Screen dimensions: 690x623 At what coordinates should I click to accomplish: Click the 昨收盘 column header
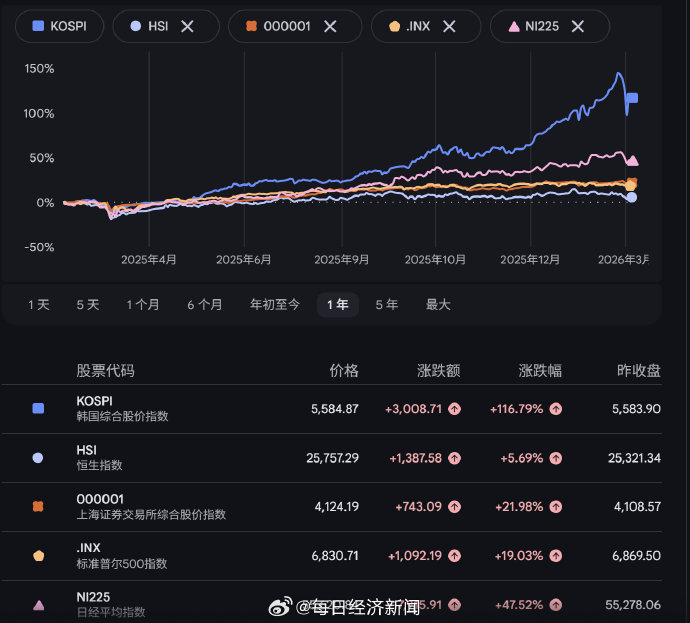click(639, 370)
